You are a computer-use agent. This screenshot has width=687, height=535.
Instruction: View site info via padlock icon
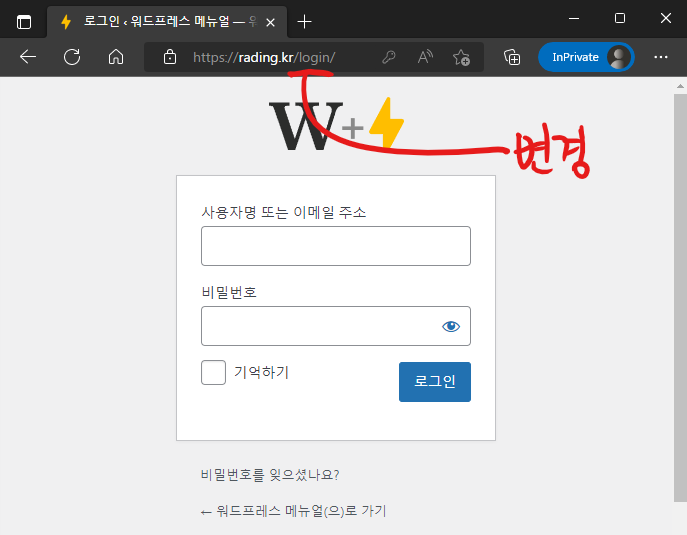pyautogui.click(x=170, y=57)
